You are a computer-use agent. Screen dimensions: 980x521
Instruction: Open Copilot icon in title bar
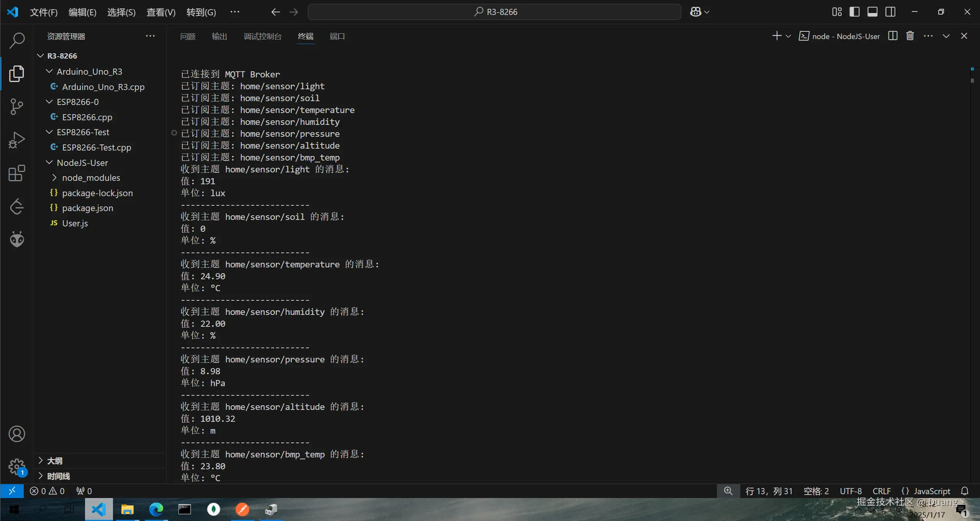click(x=695, y=12)
